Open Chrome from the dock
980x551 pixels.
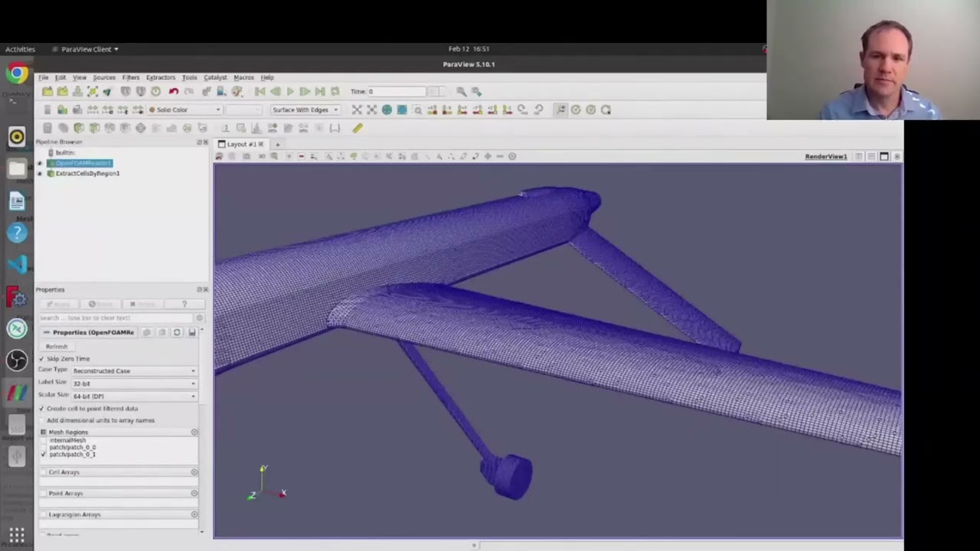pyautogui.click(x=17, y=74)
